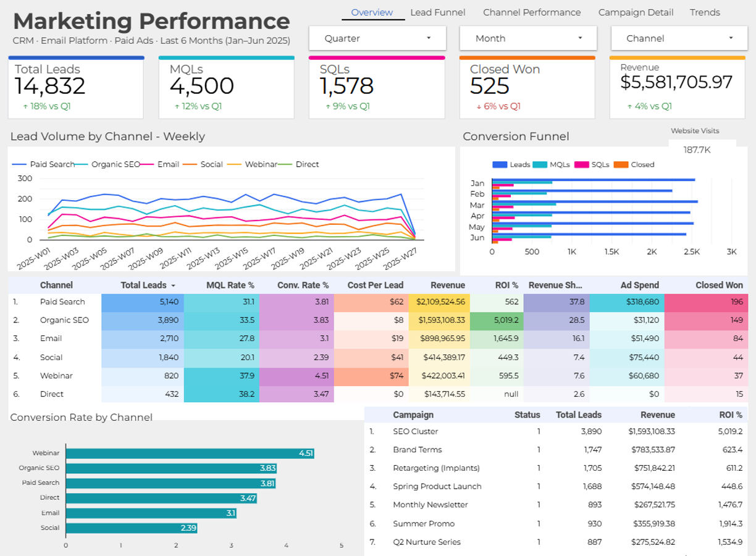Screen dimensions: 756x556
Task: Click the Organic SEO bar 3.83
Action: coord(171,468)
